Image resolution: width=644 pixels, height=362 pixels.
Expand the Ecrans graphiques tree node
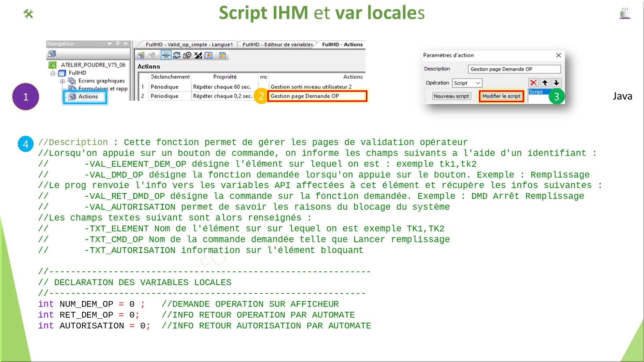[x=62, y=81]
